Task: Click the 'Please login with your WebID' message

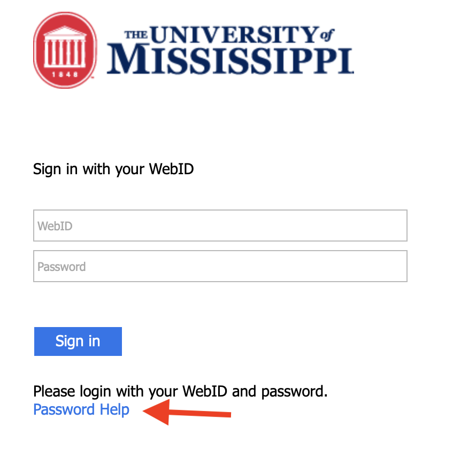Action: pyautogui.click(x=180, y=391)
